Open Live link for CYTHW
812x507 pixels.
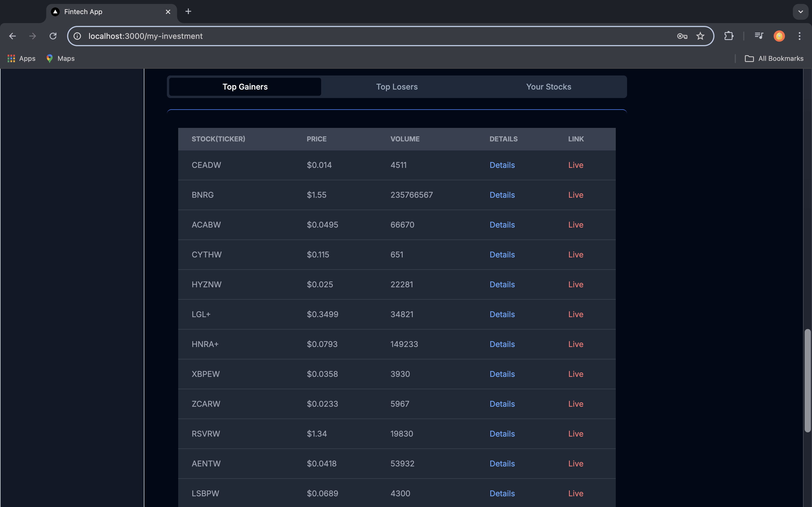tap(575, 255)
